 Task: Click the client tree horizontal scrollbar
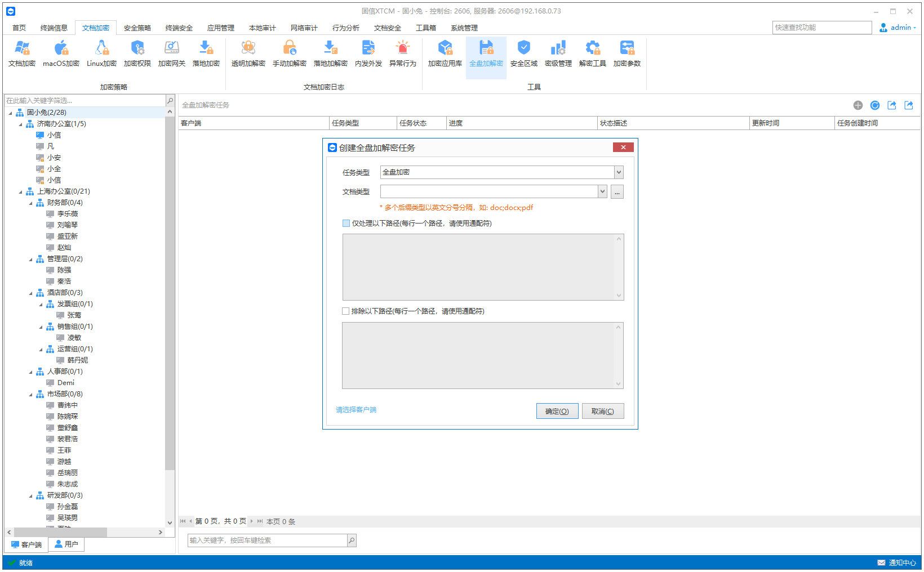[85, 532]
